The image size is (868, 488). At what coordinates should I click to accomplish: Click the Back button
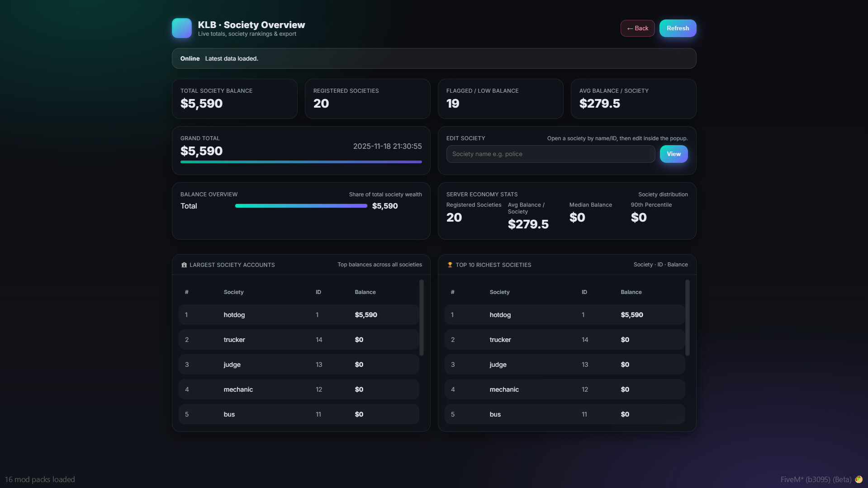(637, 28)
